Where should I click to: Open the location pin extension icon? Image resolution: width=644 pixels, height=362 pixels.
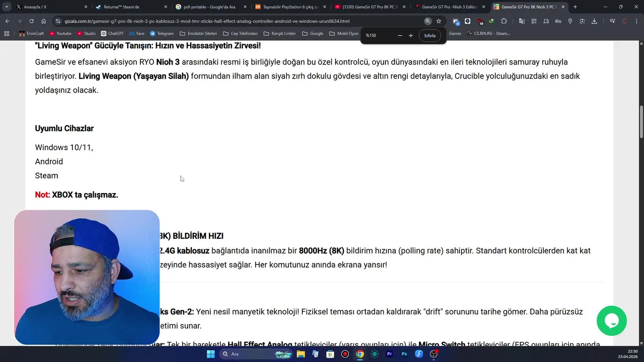(570, 21)
